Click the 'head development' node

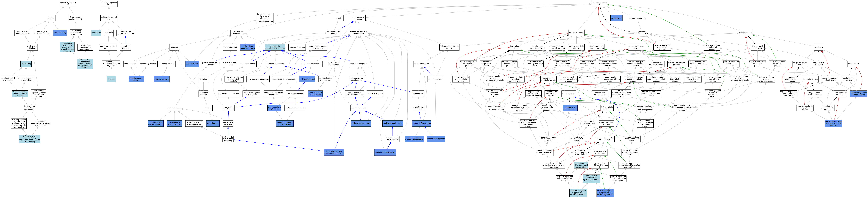point(375,94)
